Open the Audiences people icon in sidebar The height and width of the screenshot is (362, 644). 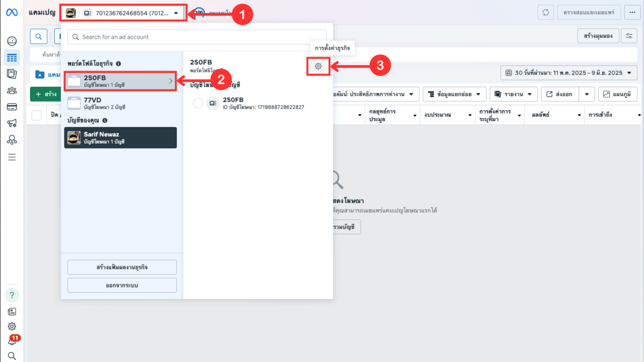pyautogui.click(x=12, y=90)
